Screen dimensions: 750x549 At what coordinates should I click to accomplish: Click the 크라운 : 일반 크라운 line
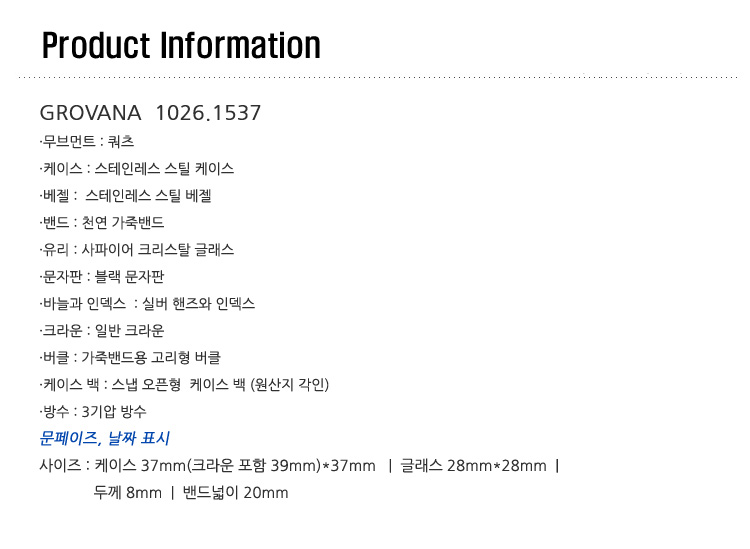(x=102, y=330)
